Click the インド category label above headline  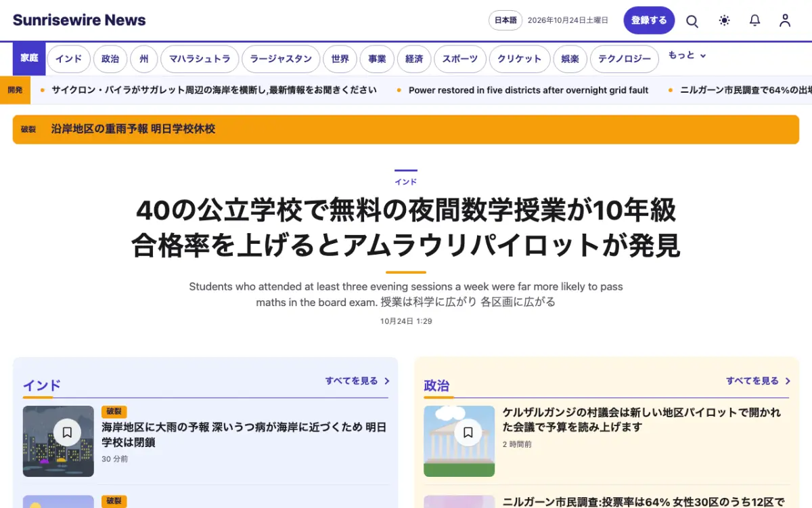coord(406,182)
